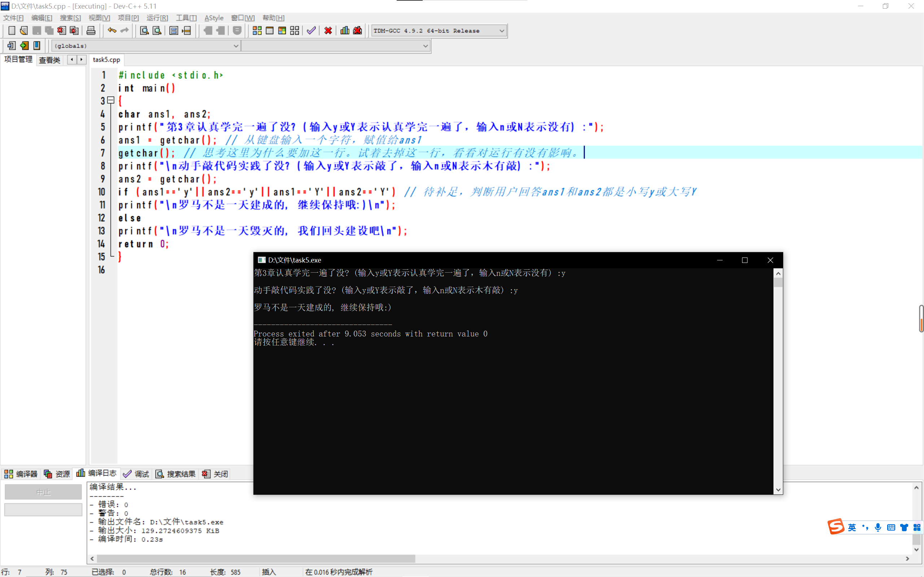Click the purple Debug checkmark icon
Image resolution: width=924 pixels, height=577 pixels.
coord(311,31)
